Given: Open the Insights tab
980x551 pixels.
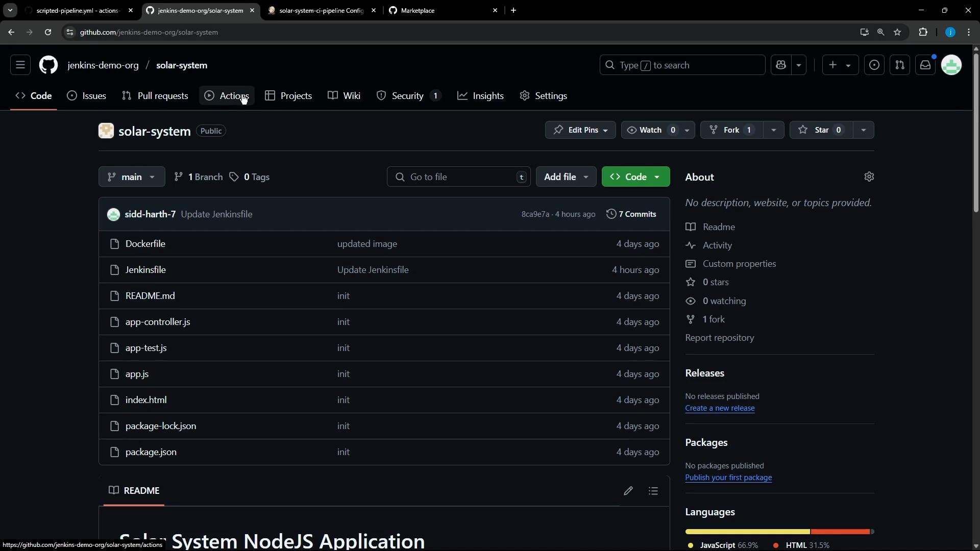Looking at the screenshot, I should point(481,96).
